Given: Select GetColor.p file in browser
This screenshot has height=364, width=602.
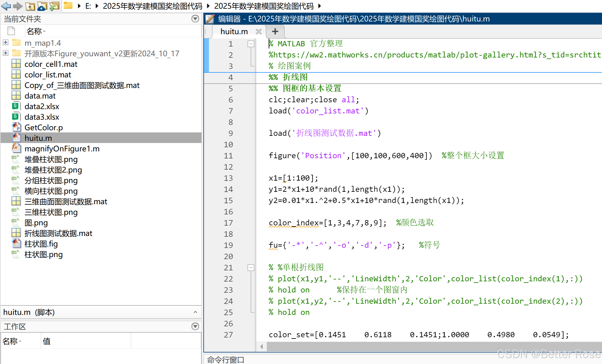Looking at the screenshot, I should [44, 127].
